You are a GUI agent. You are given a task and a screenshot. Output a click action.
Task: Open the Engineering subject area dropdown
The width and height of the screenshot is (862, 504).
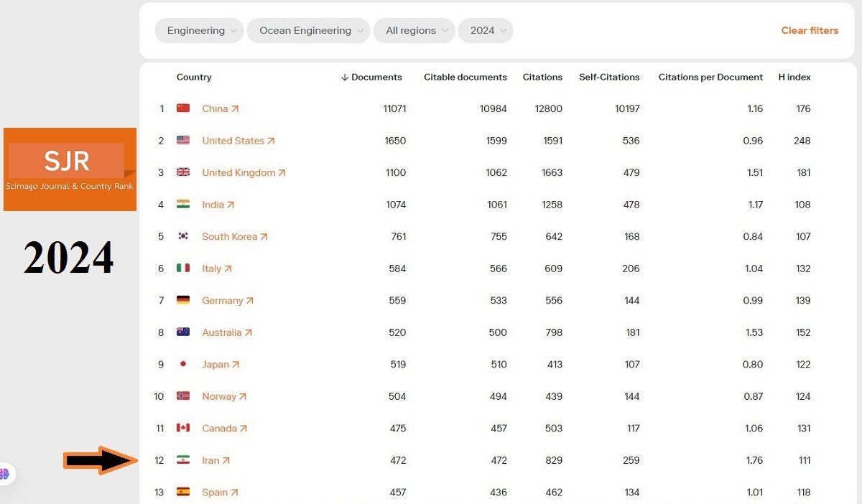tap(199, 31)
